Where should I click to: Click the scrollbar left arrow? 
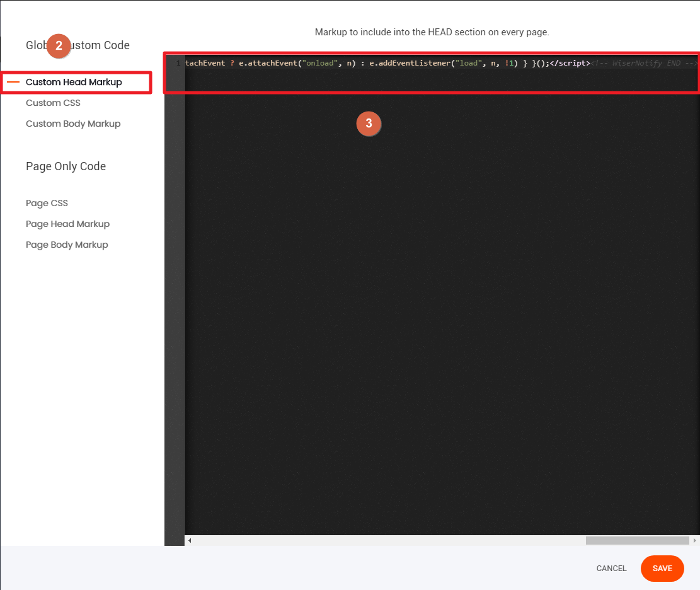pos(190,540)
